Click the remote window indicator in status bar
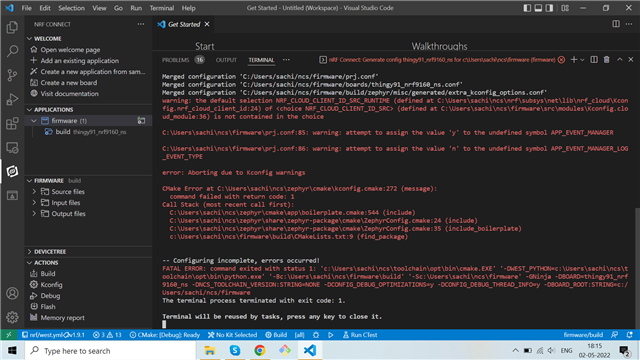 click(9, 335)
